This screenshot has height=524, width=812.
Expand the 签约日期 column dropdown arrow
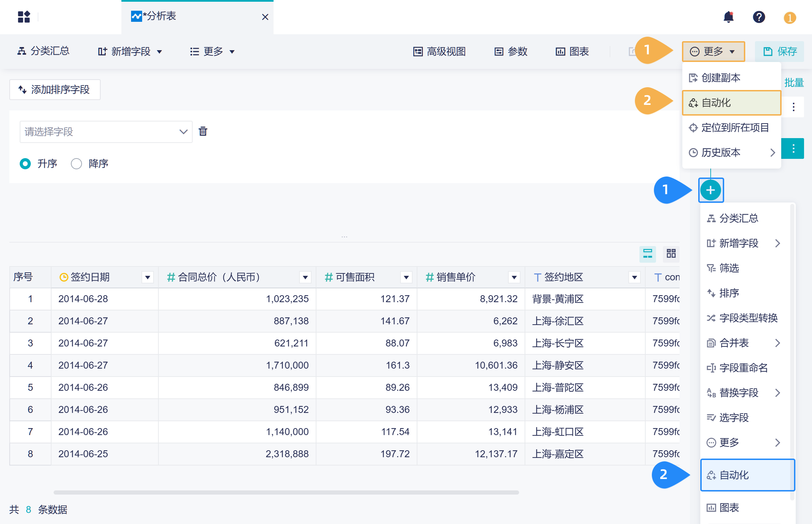coord(148,277)
